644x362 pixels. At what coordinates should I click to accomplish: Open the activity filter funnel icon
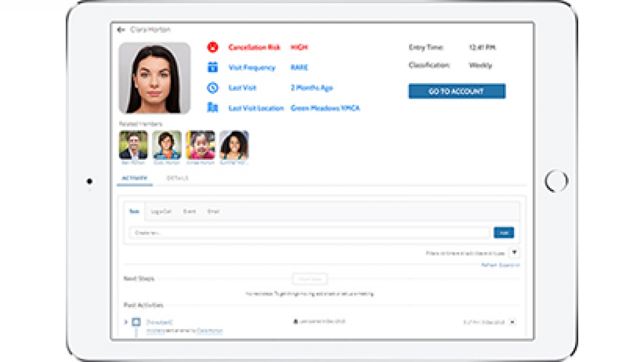pos(513,253)
